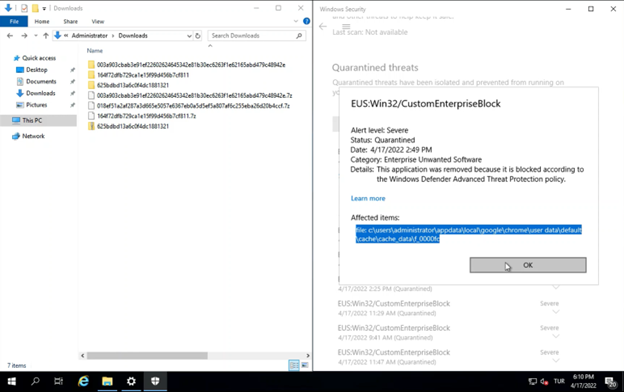624x392 pixels.
Task: Launch Internet Explorer from taskbar
Action: pos(83,382)
